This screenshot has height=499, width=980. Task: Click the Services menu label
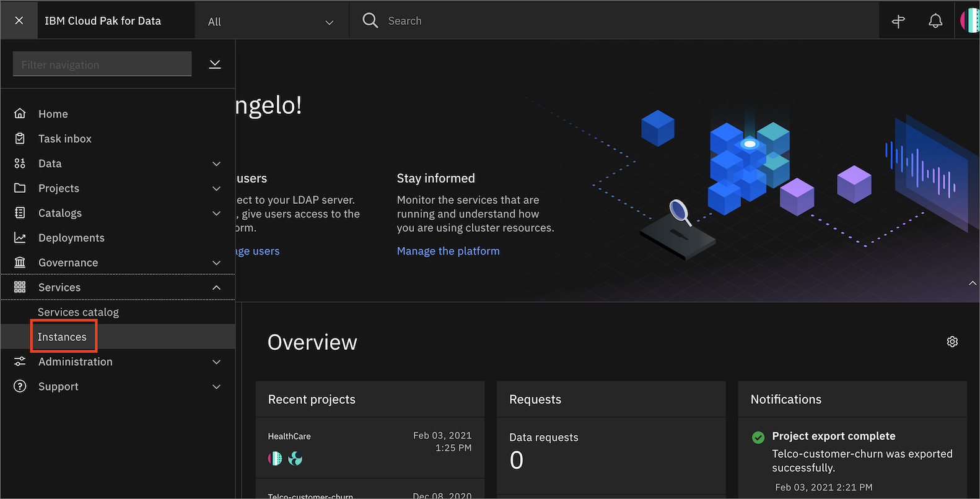[x=59, y=287]
